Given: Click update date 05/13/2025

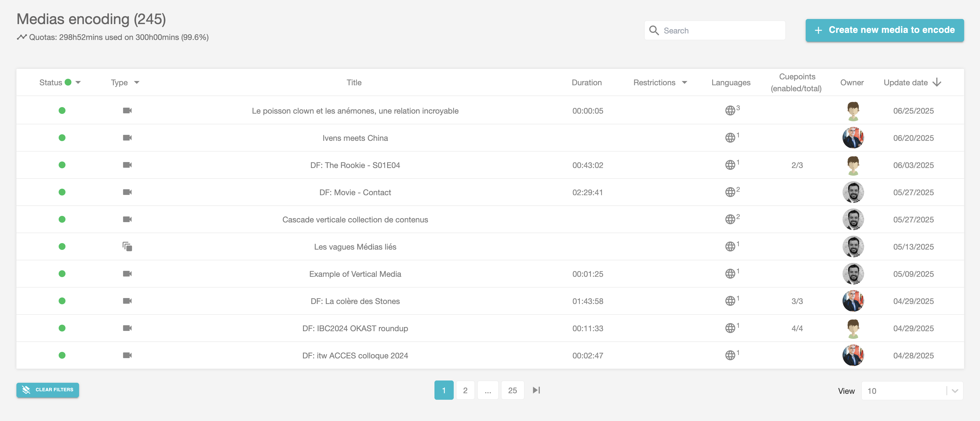Looking at the screenshot, I should click(913, 247).
